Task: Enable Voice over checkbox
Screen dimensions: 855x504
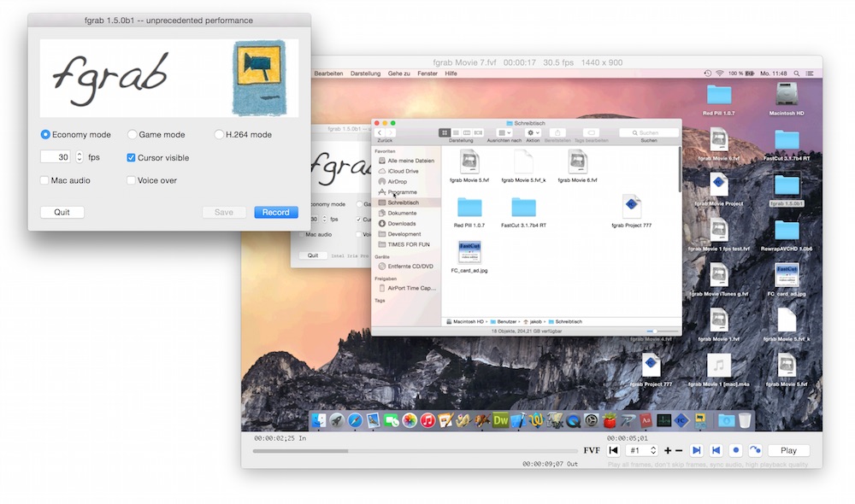Action: [x=131, y=180]
